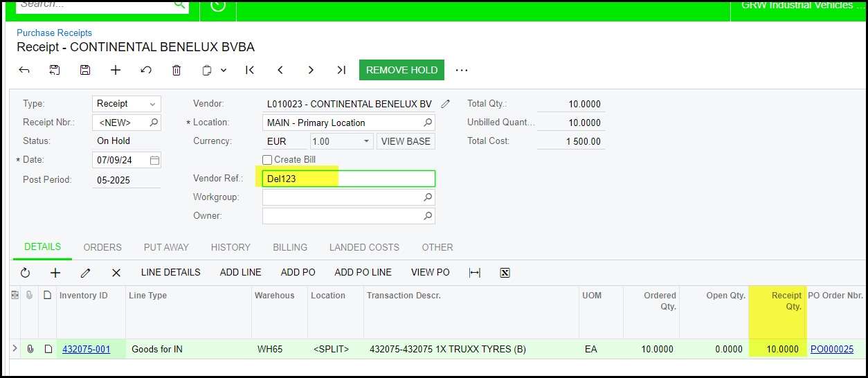Click the Undo arrow in top toolbar
Viewport: 868px width, 378px height.
[146, 70]
